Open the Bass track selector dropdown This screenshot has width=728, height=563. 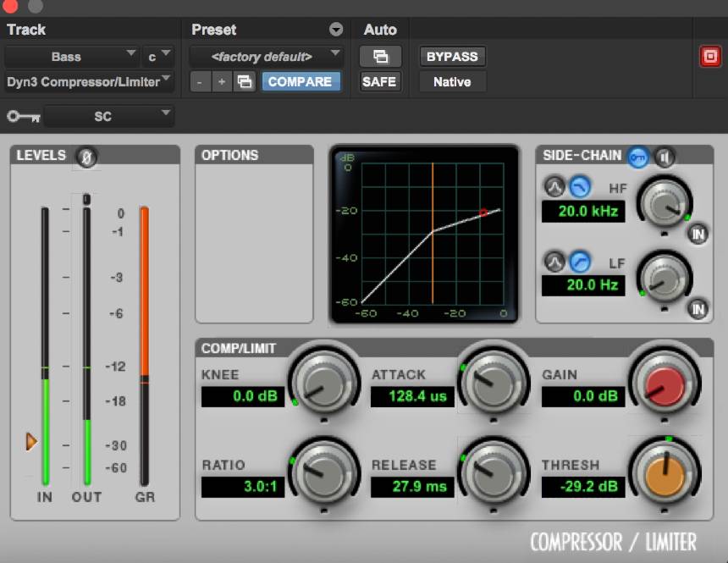pyautogui.click(x=71, y=57)
